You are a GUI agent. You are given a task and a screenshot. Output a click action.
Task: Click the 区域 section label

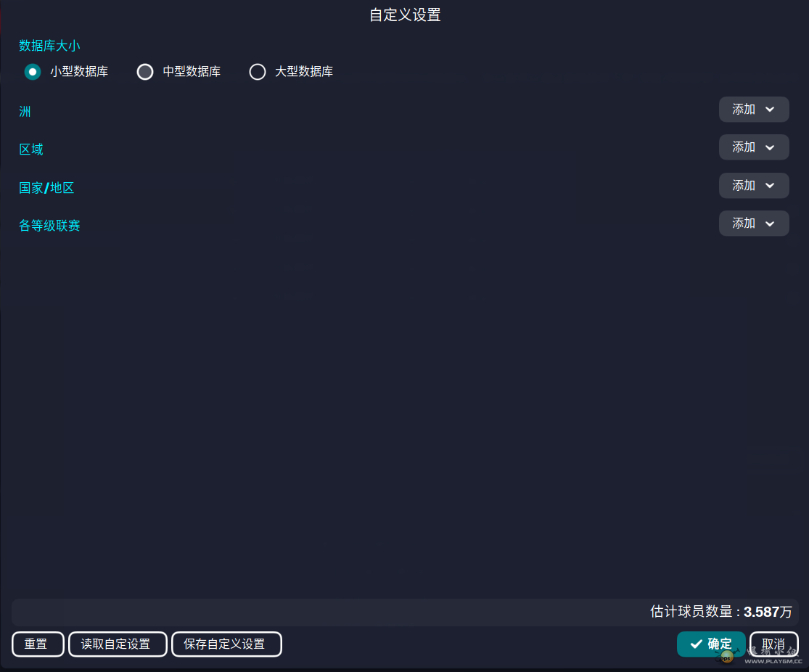(31, 149)
